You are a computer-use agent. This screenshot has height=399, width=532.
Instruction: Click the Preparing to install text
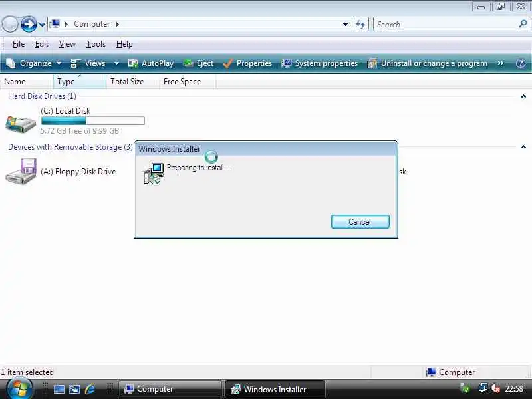click(x=198, y=168)
